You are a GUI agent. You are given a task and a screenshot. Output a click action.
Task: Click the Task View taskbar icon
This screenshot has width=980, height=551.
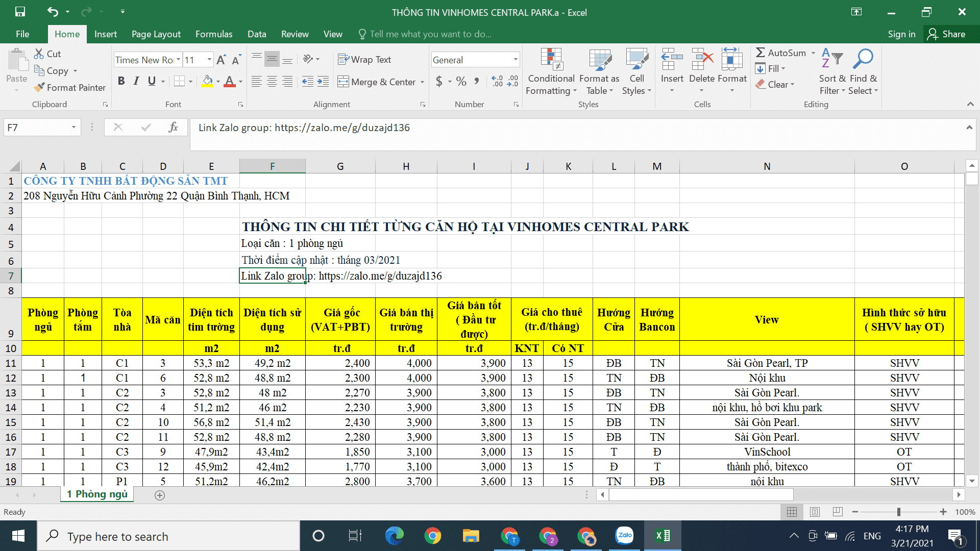point(355,536)
